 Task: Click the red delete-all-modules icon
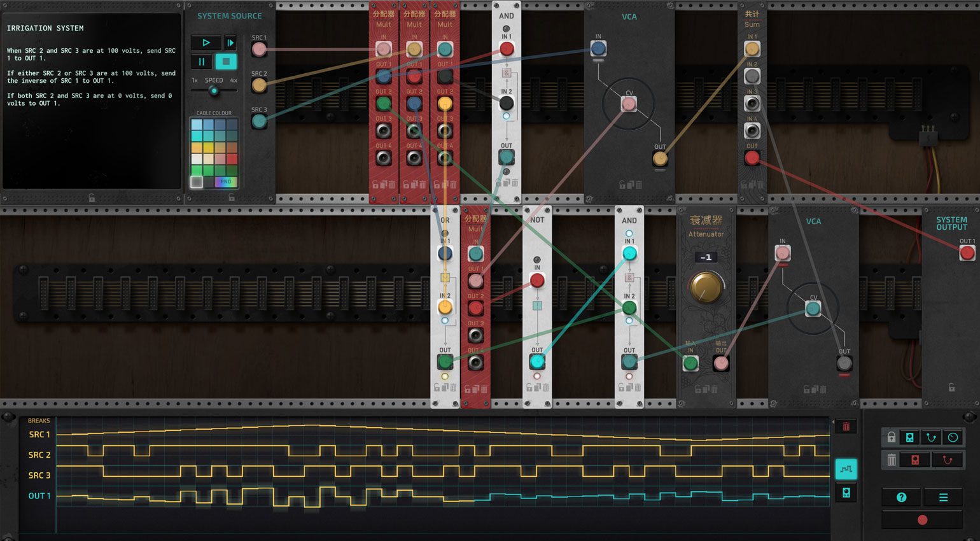tap(915, 460)
